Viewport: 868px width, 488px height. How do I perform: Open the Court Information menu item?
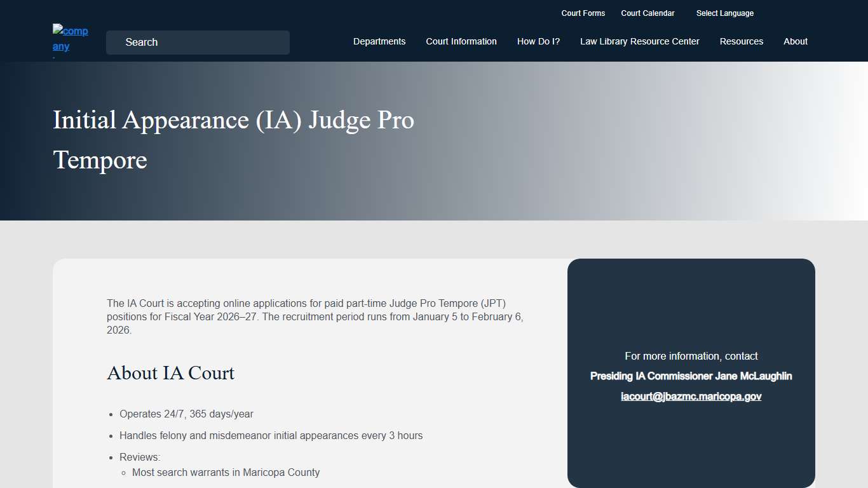tap(461, 41)
